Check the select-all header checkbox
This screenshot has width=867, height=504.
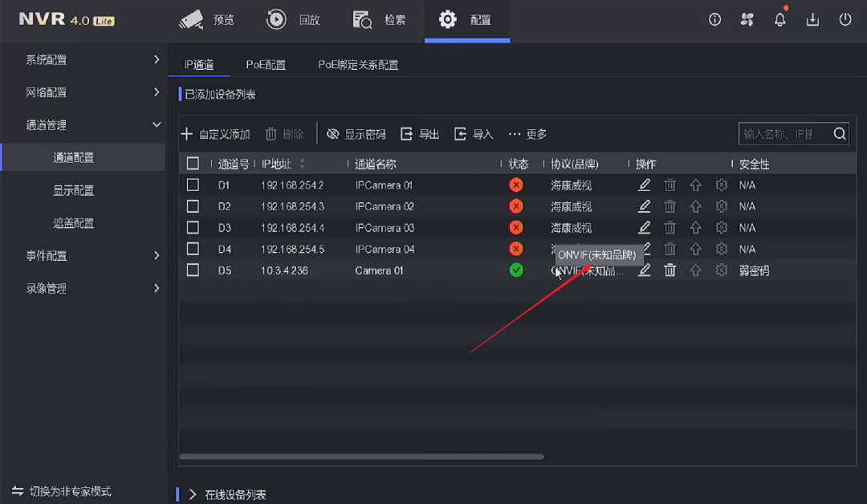coord(193,163)
